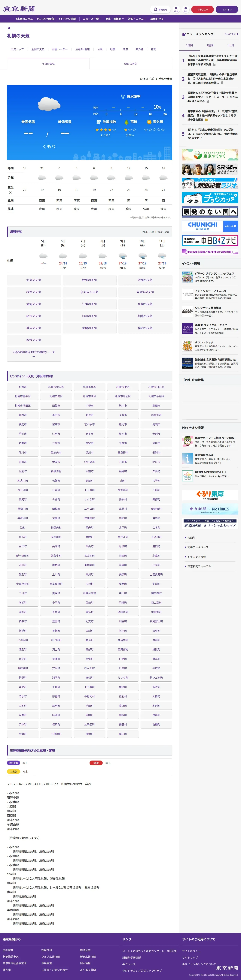Open 石狩空知後志地方の雨雲レーダー button
This screenshot has width=241, height=980.
tap(34, 354)
